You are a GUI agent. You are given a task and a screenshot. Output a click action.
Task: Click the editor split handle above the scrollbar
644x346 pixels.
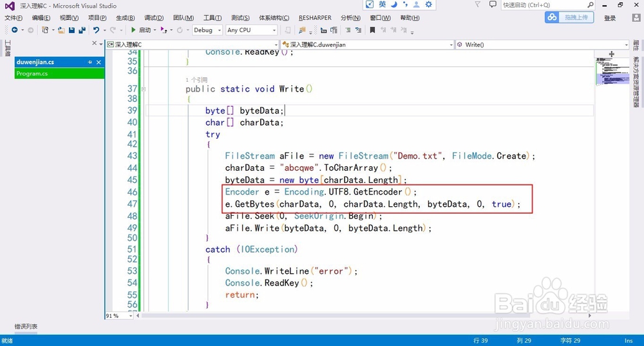tap(612, 54)
